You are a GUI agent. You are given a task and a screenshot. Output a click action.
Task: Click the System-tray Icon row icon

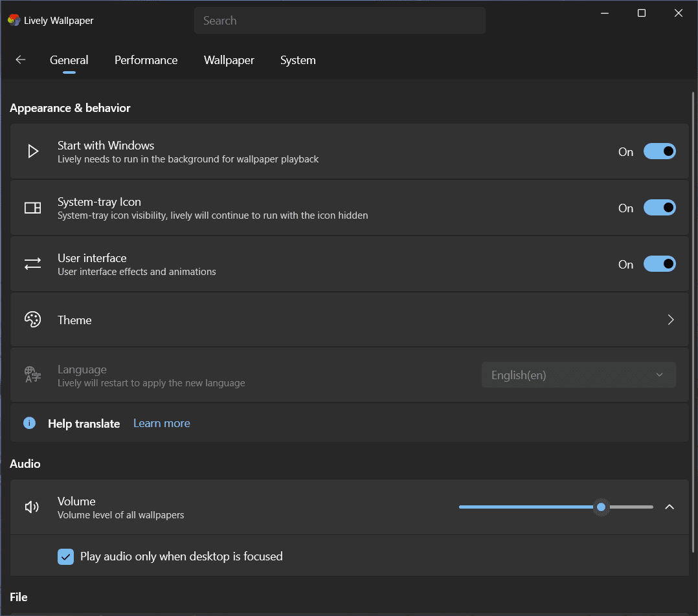(33, 208)
